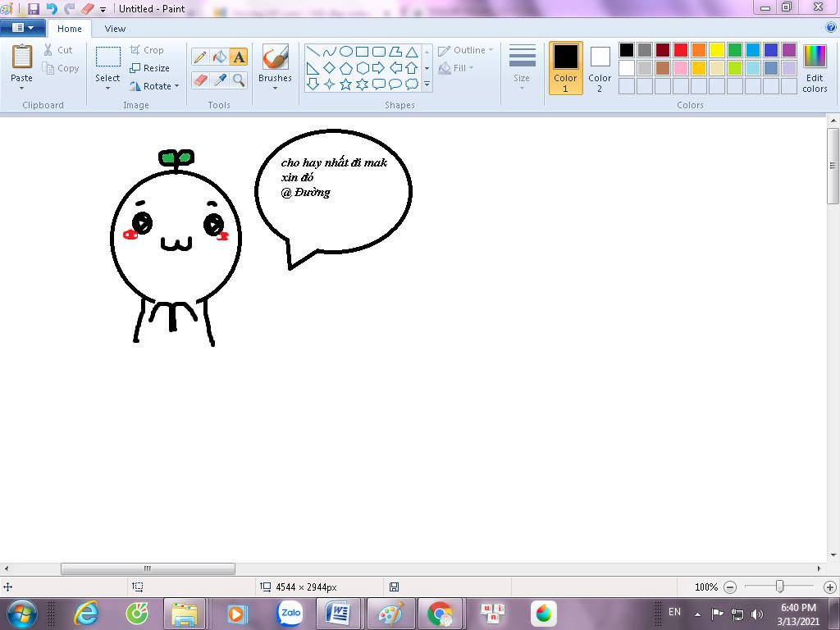Open Microsoft Word from the taskbar

[x=338, y=613]
